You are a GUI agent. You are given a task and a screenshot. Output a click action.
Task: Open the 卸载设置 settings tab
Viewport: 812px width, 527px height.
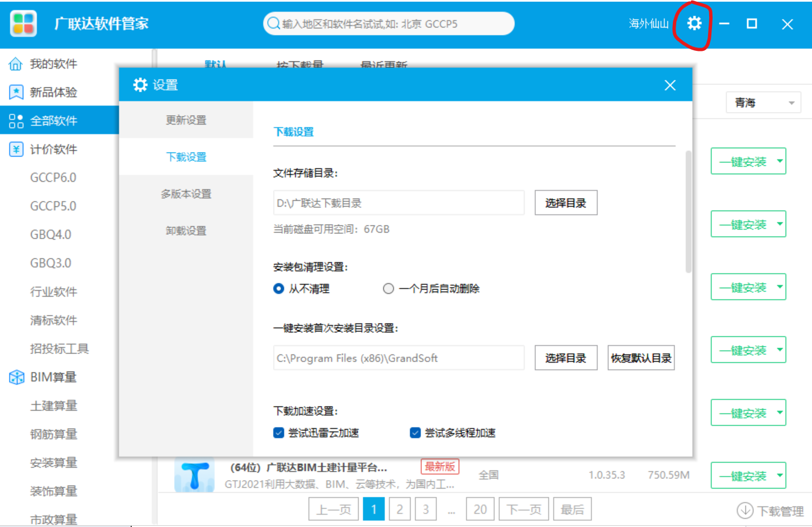(186, 231)
